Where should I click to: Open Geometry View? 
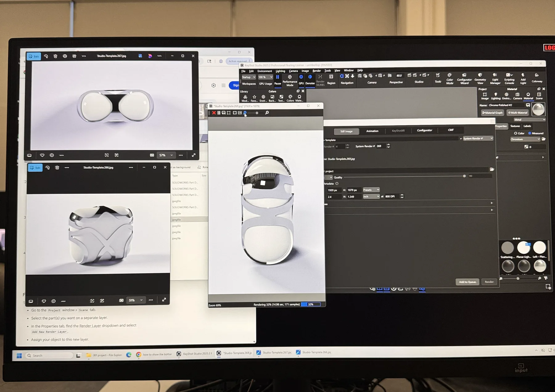(x=480, y=79)
